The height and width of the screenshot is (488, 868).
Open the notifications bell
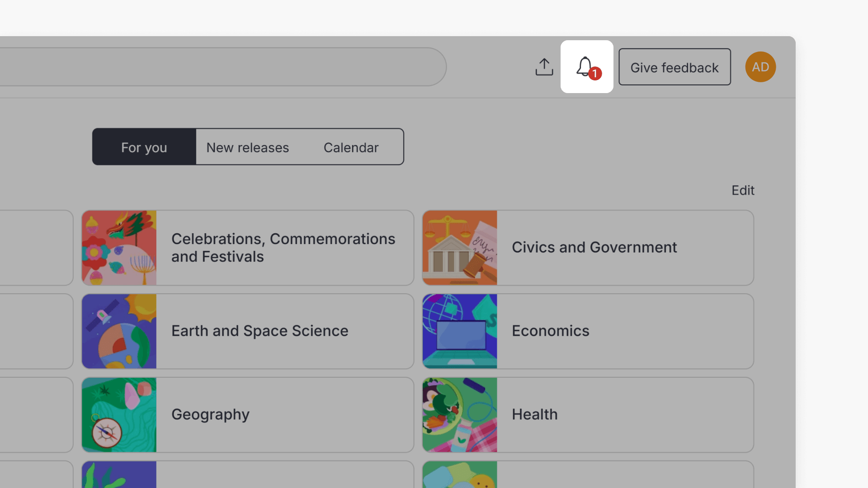click(x=586, y=67)
